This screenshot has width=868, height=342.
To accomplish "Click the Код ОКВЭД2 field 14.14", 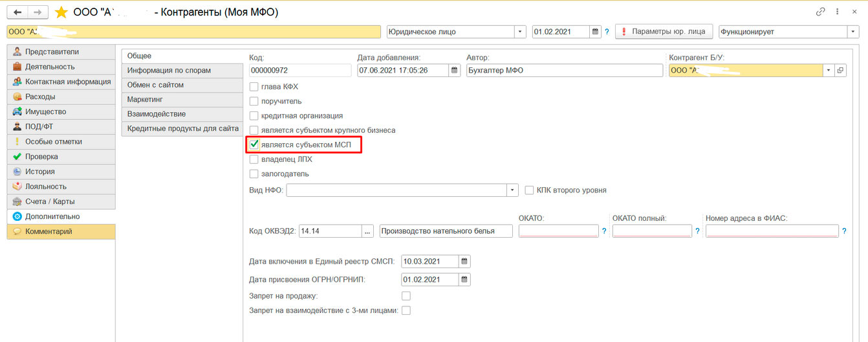I will click(331, 231).
